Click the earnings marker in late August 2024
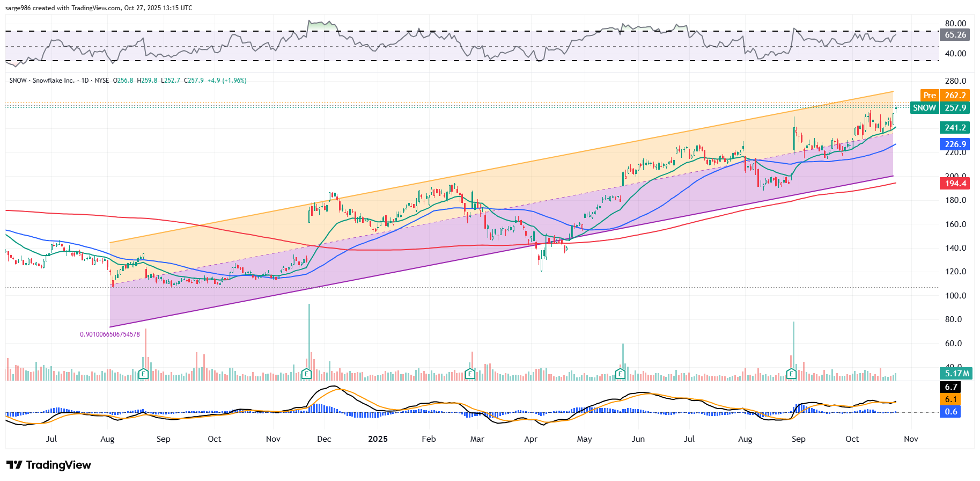This screenshot has height=481, width=980. coord(143,374)
